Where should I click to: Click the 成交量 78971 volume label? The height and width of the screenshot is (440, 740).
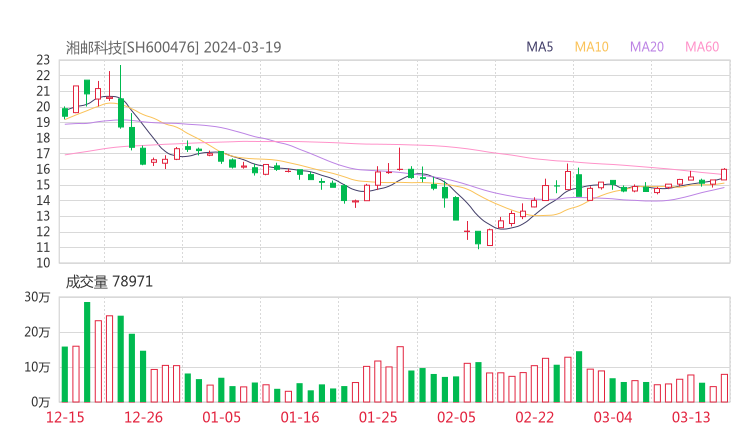coord(109,282)
